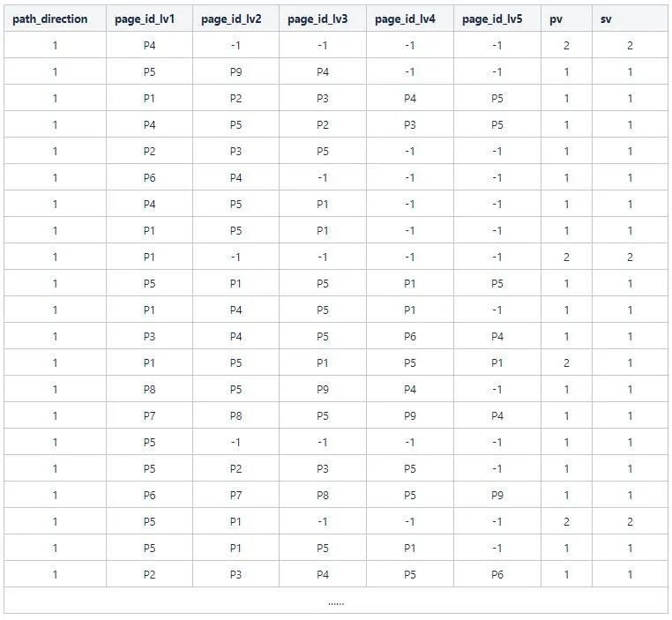Click P8 in the page_id_lv3 column
This screenshot has height=620, width=672.
point(323,495)
